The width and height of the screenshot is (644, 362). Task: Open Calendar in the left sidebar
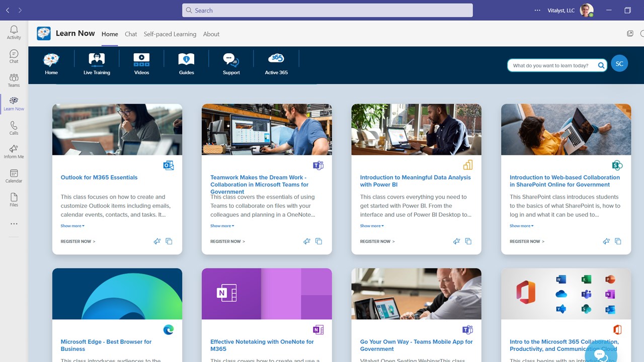[x=14, y=176]
